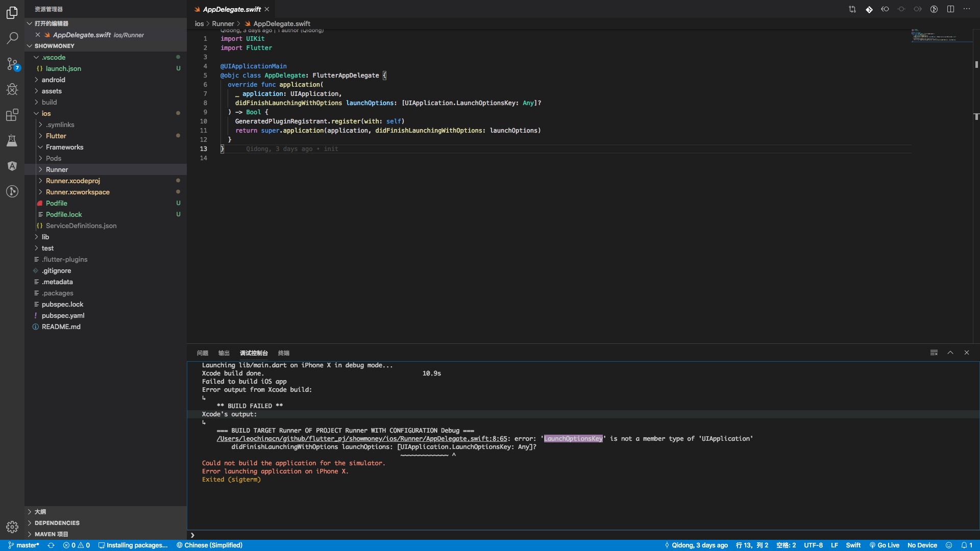
Task: Open the AppDelegate.swift error link in console
Action: tap(362, 439)
